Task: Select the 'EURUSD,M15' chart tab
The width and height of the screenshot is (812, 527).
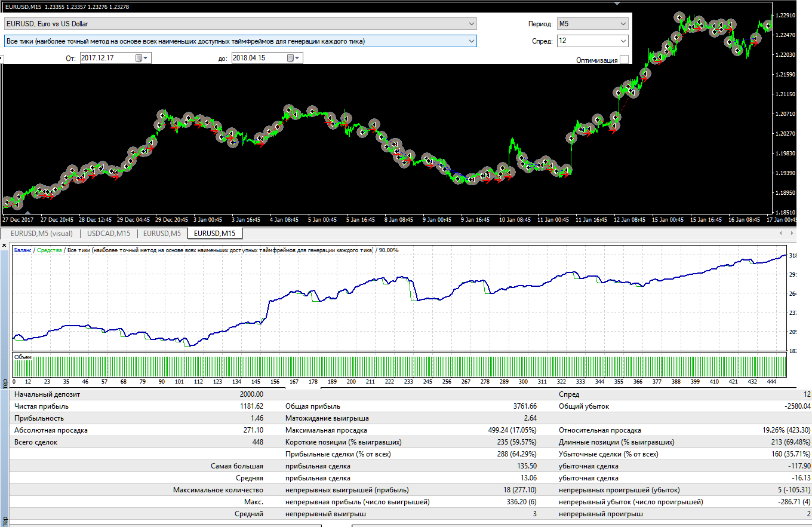Action: tap(215, 234)
